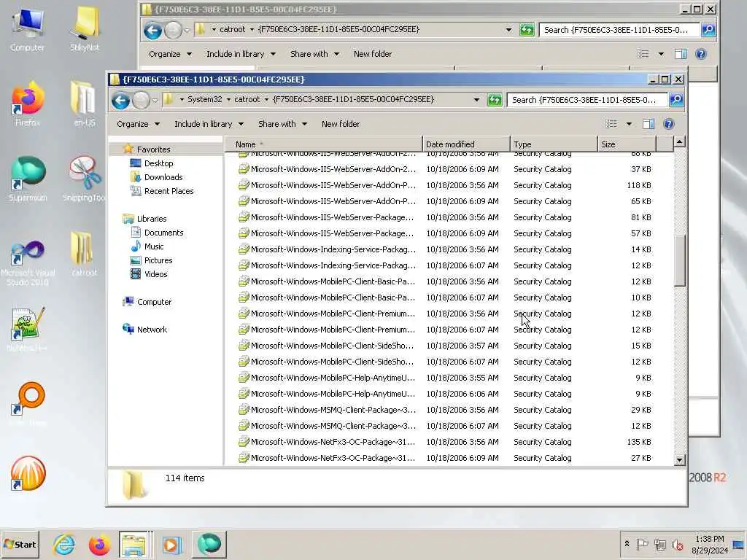Image resolution: width=747 pixels, height=560 pixels.
Task: Open Share with dropdown in the background window
Action: pos(314,54)
